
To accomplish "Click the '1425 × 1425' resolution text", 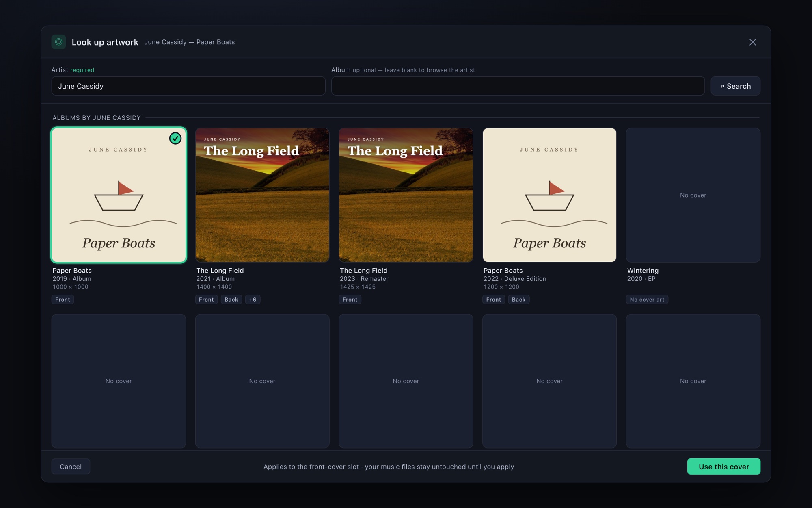I will (x=358, y=287).
